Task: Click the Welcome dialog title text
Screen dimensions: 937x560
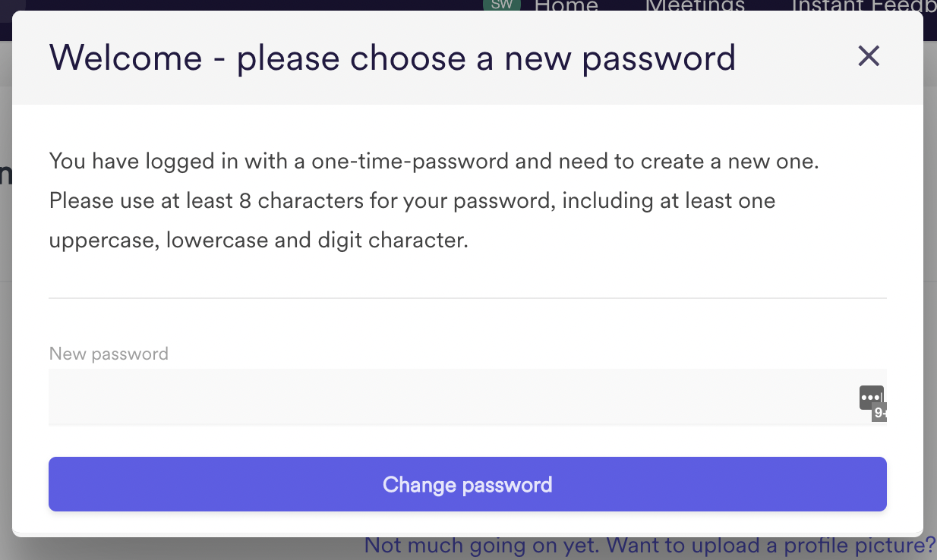Action: pos(393,58)
